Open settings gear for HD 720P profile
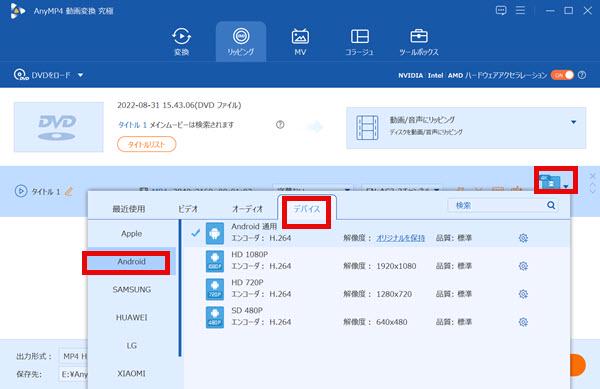600x389 pixels. click(x=523, y=294)
